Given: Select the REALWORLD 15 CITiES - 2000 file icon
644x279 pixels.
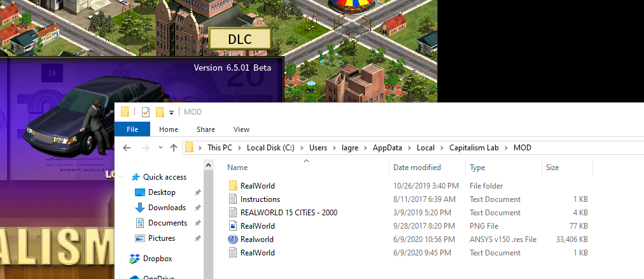Looking at the screenshot, I should pos(233,212).
